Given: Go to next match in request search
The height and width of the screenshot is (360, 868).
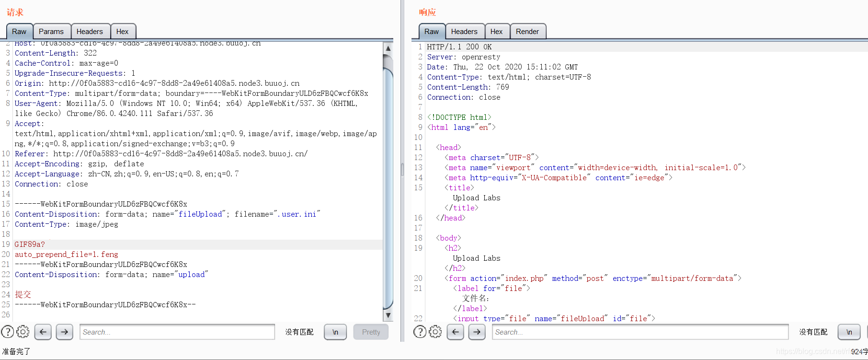Looking at the screenshot, I should pyautogui.click(x=64, y=332).
